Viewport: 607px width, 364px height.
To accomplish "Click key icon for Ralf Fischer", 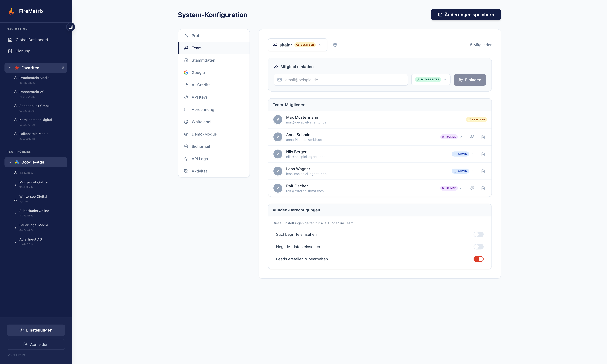I will tap(472, 188).
